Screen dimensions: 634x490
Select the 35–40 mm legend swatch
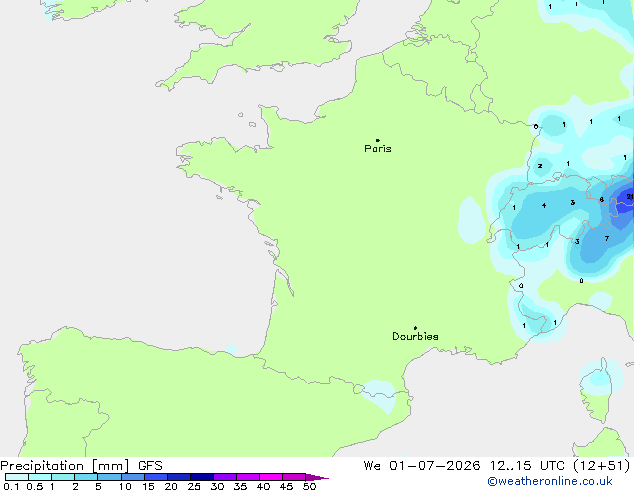248,477
